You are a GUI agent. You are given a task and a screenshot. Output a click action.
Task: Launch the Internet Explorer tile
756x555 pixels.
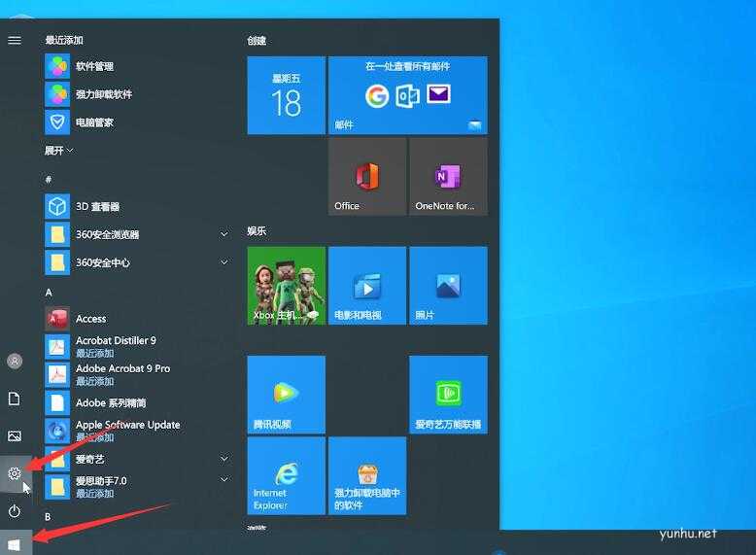pyautogui.click(x=287, y=476)
